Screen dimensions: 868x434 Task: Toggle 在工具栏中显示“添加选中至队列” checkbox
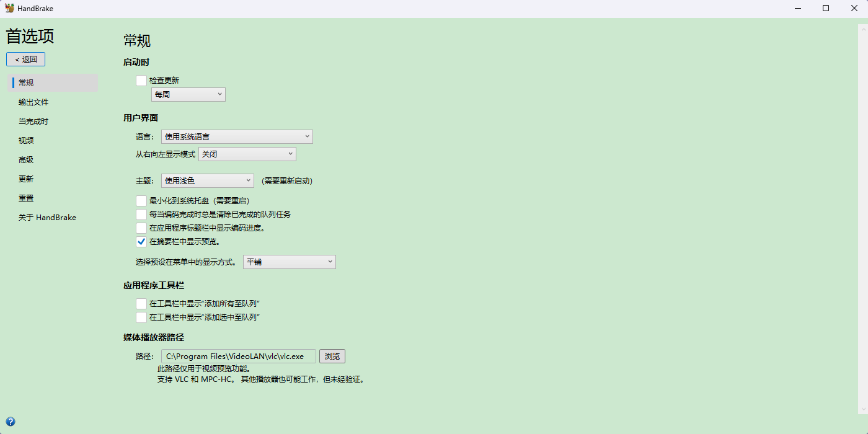(x=141, y=317)
